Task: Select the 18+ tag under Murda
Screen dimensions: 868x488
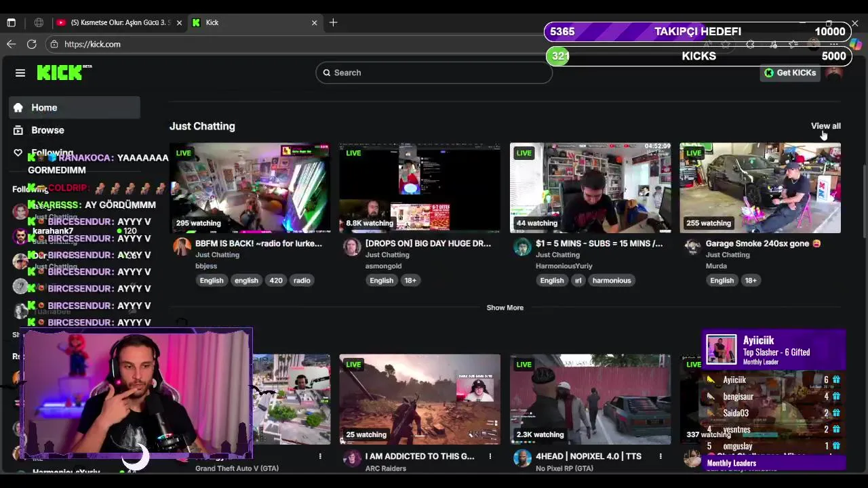Action: pos(751,281)
